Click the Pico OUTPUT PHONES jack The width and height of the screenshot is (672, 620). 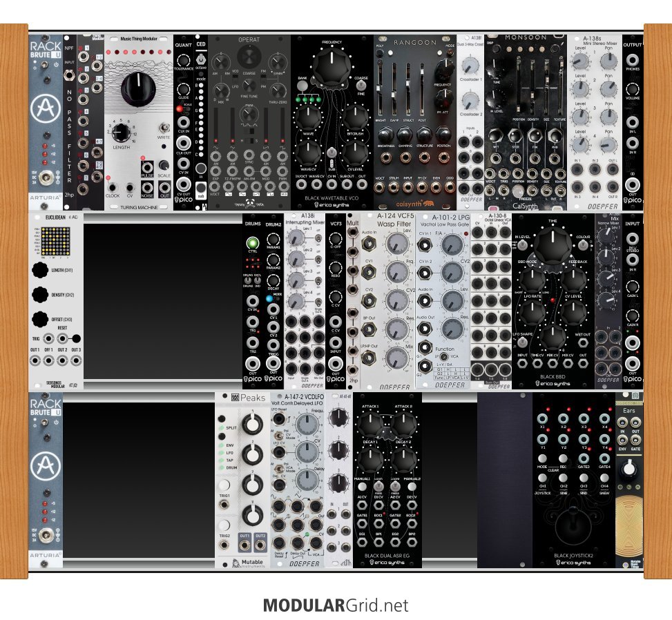[633, 60]
